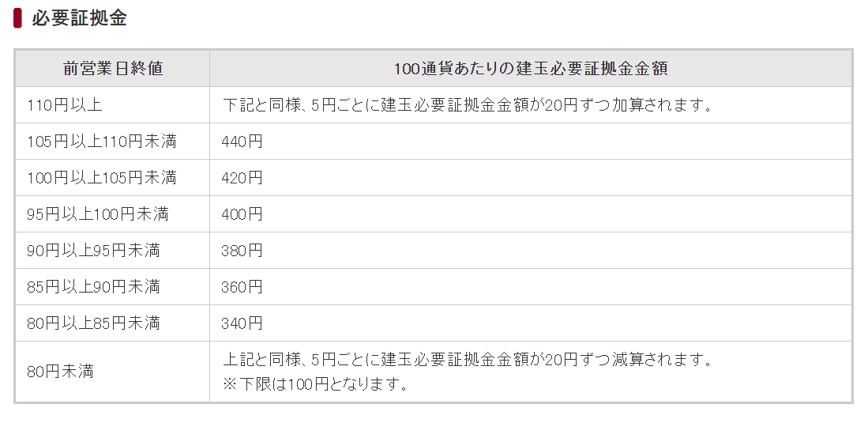Image resolution: width=868 pixels, height=423 pixels.
Task: Select the 80円以上85円未満 cell
Action: 93,323
